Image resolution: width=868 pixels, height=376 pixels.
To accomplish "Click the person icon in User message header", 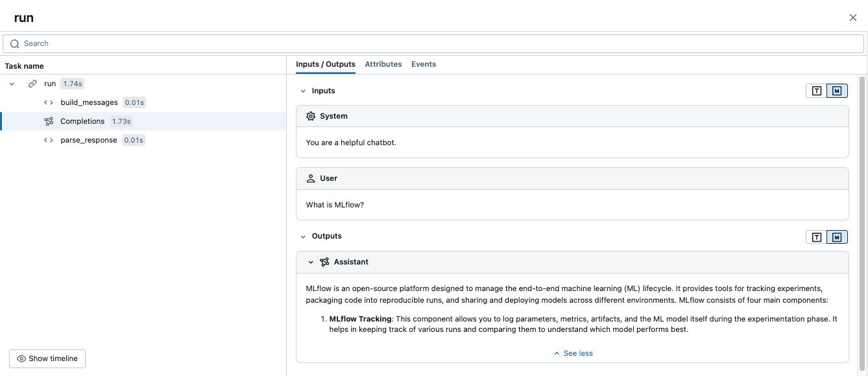I will pos(311,178).
